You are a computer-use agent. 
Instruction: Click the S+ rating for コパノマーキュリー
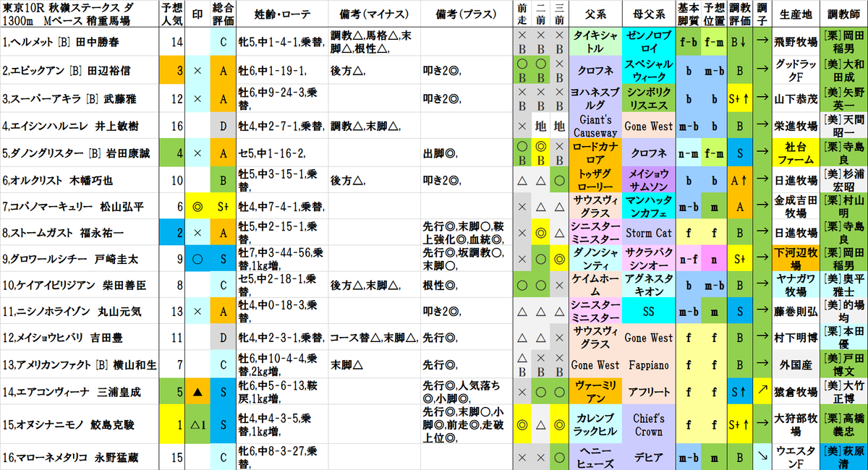[222, 208]
